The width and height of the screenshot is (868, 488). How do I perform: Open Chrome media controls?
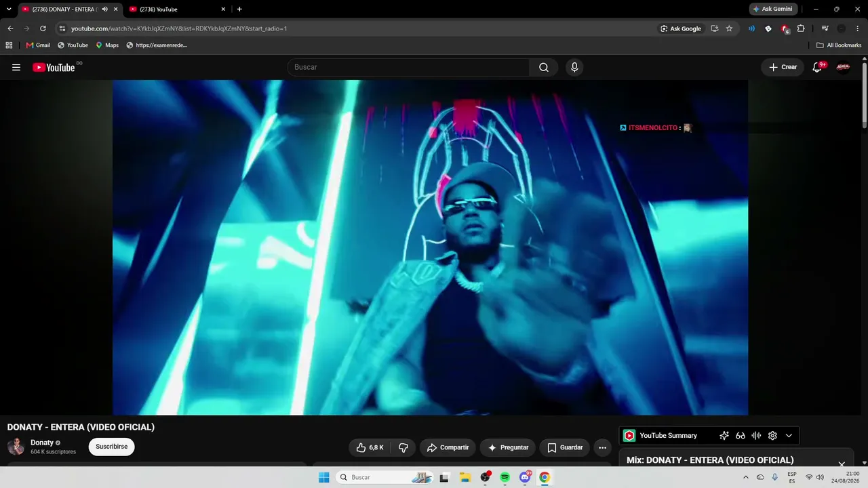click(x=825, y=28)
